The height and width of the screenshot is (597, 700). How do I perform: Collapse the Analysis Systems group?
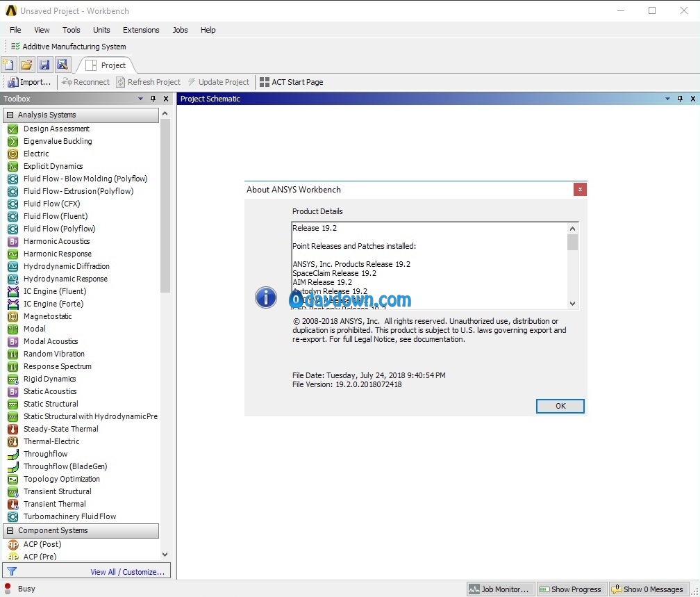click(x=10, y=115)
